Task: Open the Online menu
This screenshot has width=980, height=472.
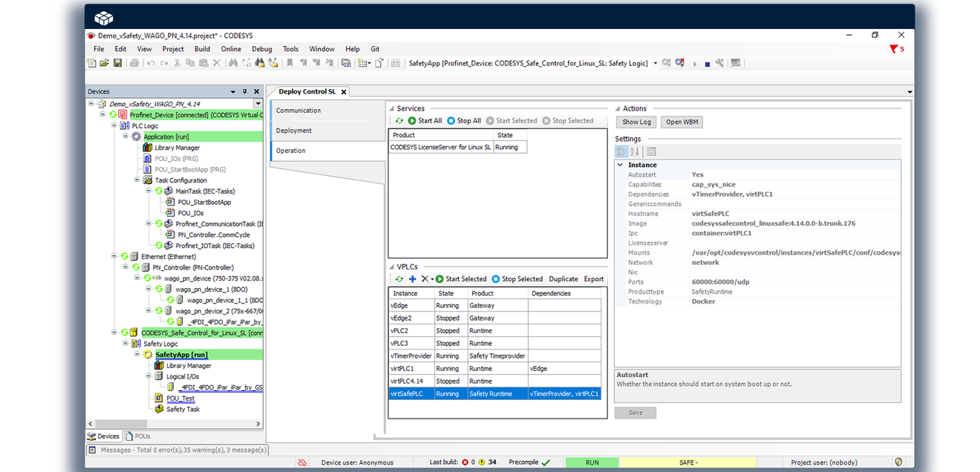Action: pyautogui.click(x=231, y=49)
